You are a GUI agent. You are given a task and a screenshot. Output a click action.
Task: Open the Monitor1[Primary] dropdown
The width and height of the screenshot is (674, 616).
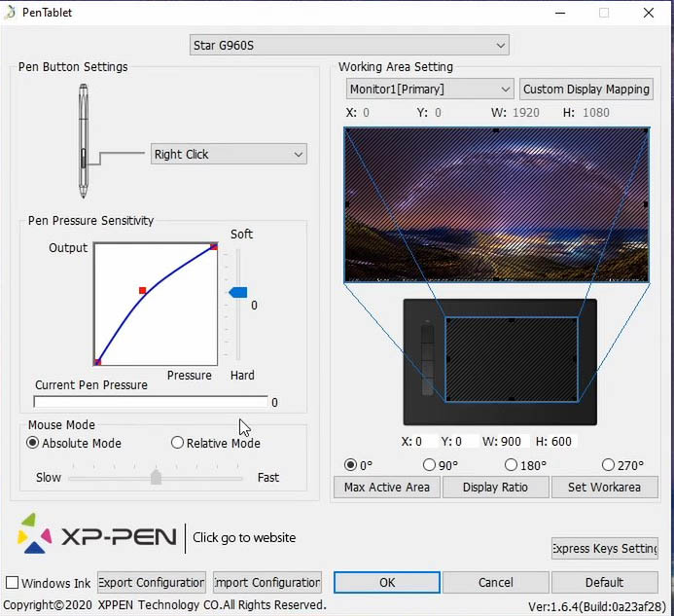pos(430,90)
